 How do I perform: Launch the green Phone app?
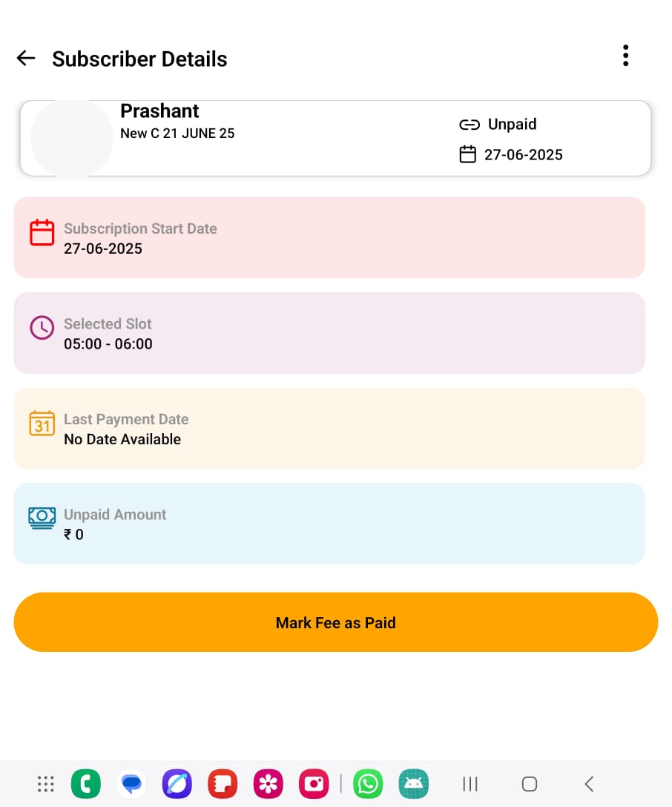click(x=86, y=784)
